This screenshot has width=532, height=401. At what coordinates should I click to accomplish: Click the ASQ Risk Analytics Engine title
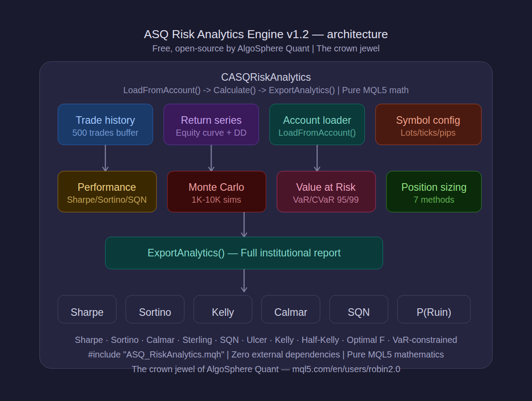(266, 34)
